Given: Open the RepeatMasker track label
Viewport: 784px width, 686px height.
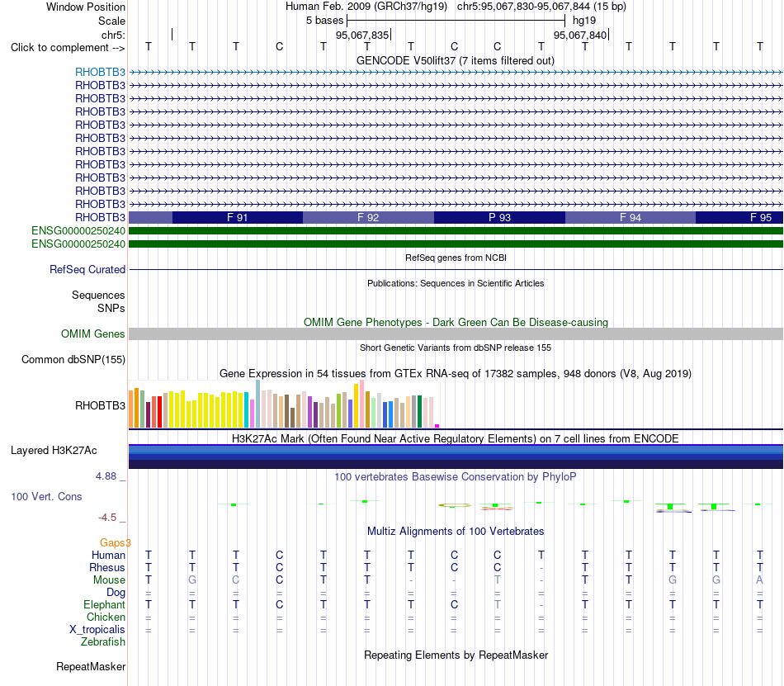Looking at the screenshot, I should tap(91, 666).
